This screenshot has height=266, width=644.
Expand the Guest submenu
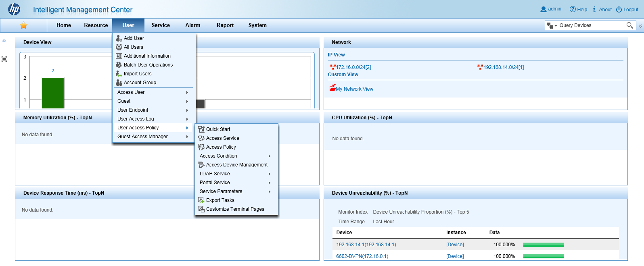[x=187, y=101]
